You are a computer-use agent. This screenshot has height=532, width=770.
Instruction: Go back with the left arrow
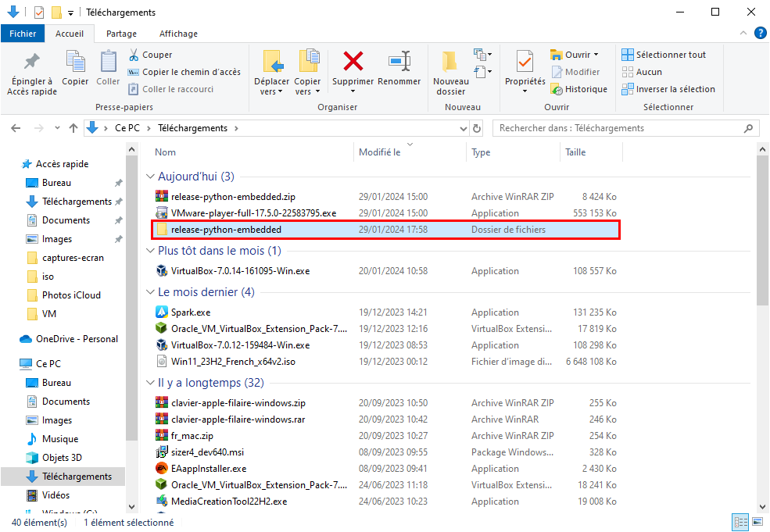[x=16, y=128]
